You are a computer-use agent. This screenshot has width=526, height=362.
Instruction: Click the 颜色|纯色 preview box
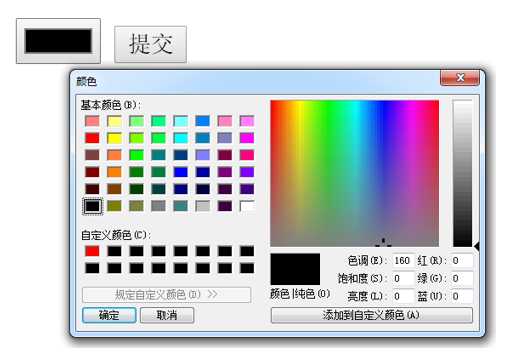pyautogui.click(x=295, y=269)
